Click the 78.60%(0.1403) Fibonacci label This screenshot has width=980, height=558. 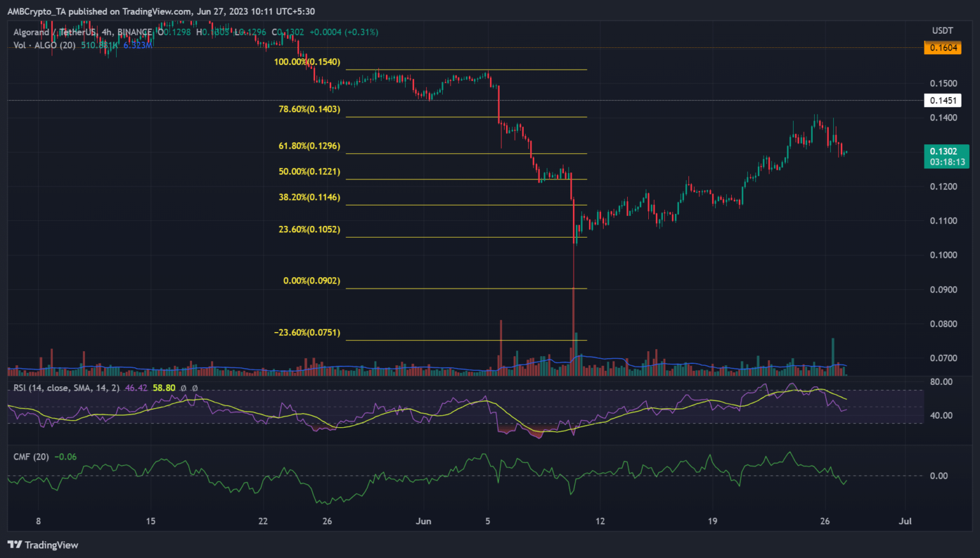[309, 109]
